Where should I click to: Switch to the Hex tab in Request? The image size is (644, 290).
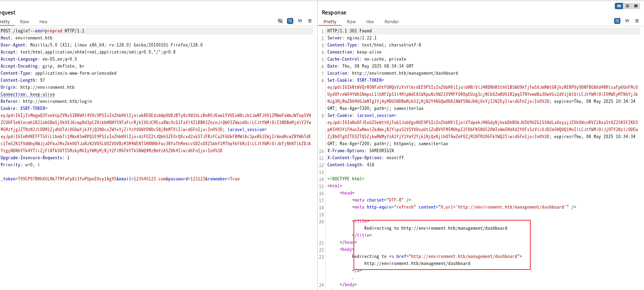(43, 22)
